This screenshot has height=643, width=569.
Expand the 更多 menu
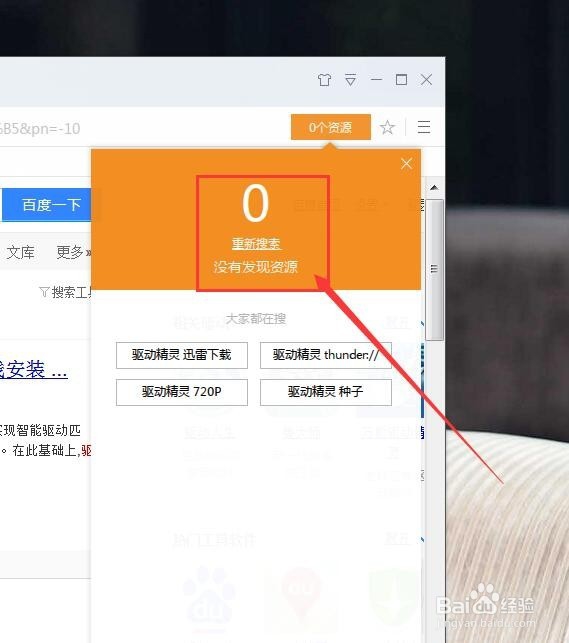click(73, 252)
